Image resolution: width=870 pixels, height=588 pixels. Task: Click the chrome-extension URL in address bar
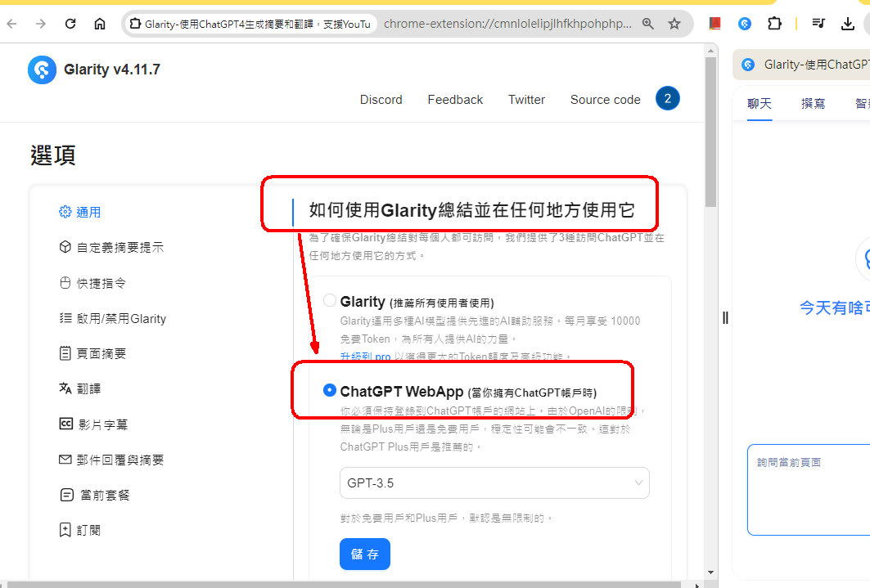point(507,24)
